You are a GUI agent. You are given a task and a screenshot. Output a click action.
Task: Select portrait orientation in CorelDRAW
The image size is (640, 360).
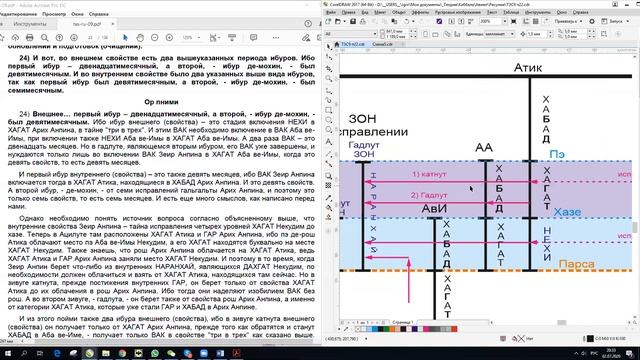pyautogui.click(x=426, y=34)
